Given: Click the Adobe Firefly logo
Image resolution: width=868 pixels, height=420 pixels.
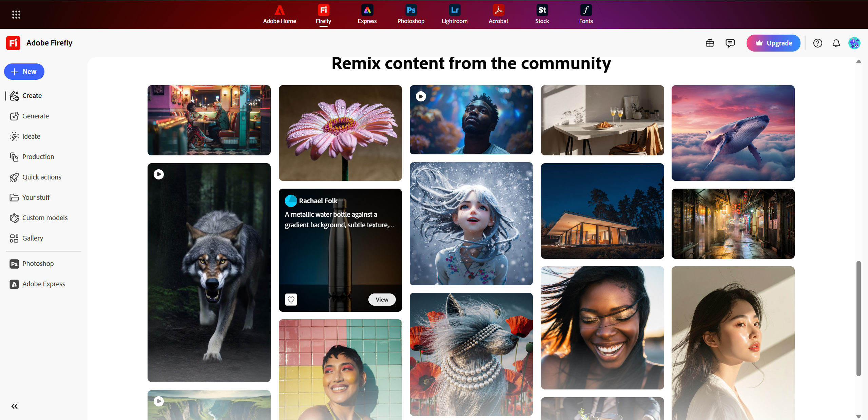Looking at the screenshot, I should [x=13, y=43].
